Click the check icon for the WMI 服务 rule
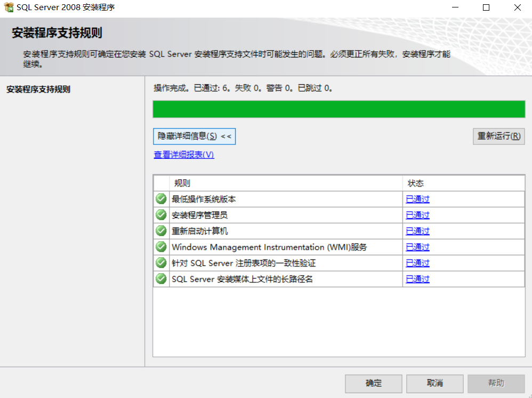Image resolution: width=532 pixels, height=398 pixels. click(161, 247)
